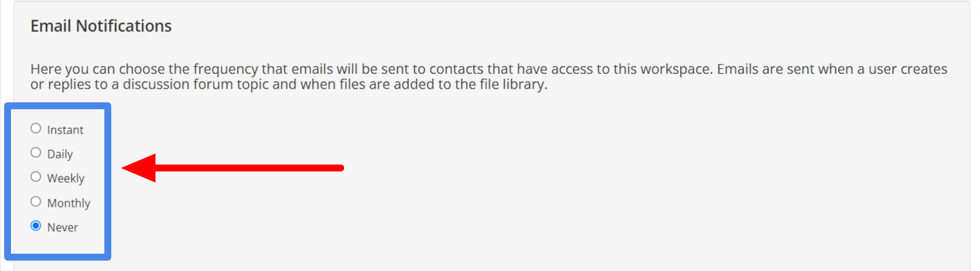
Task: Choose the Daily radio button
Action: [x=36, y=153]
